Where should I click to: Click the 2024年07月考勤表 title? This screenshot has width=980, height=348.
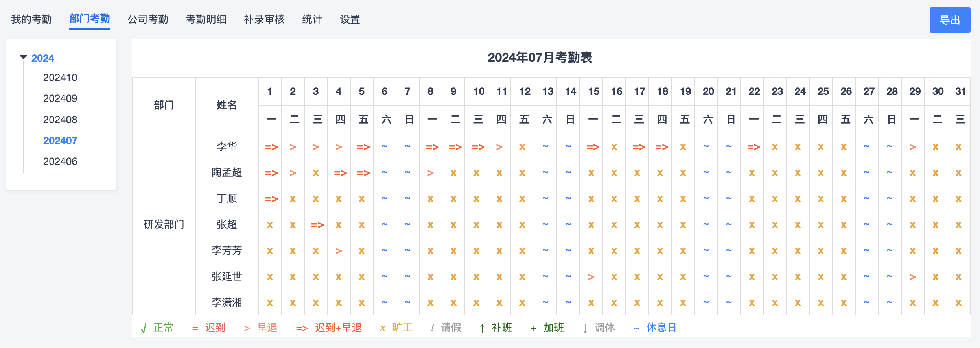pos(540,57)
